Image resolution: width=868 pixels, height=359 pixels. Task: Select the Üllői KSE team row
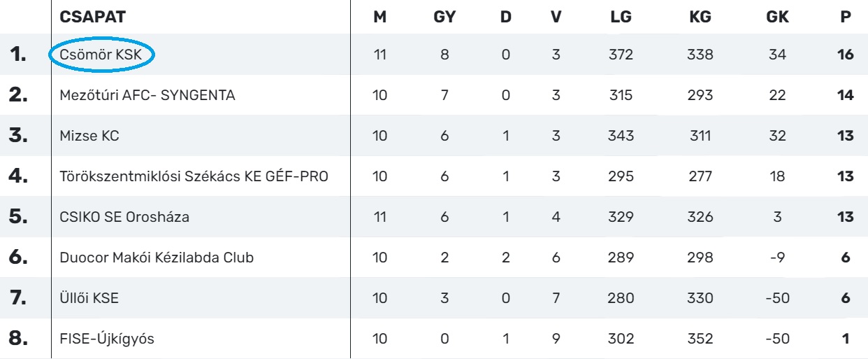(89, 298)
